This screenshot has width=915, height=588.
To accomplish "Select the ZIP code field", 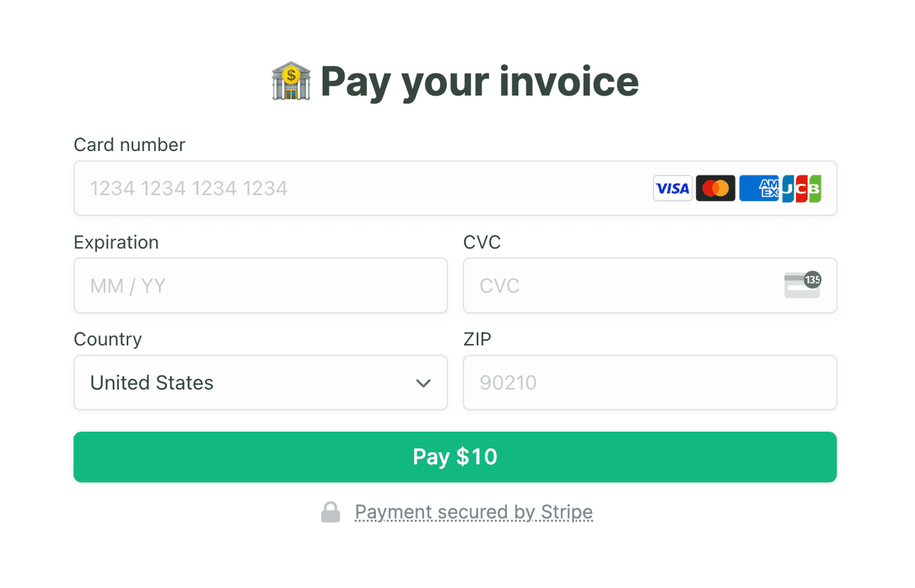I will 650,382.
